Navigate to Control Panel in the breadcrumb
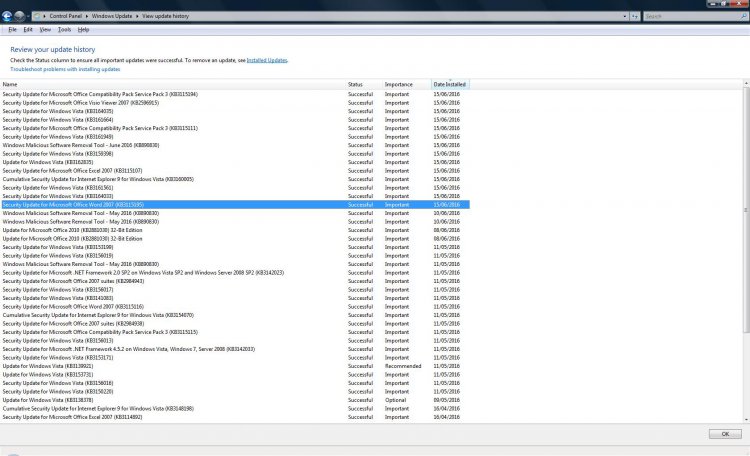750x456 pixels. point(66,16)
